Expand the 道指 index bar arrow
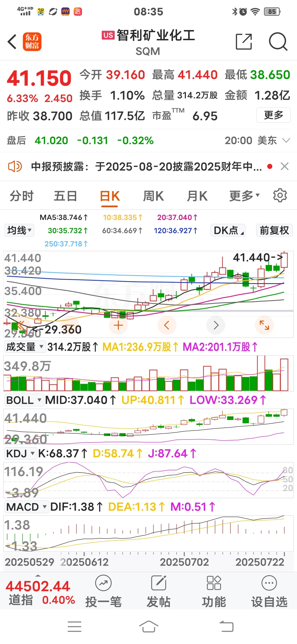Viewport: 297px width, 644px height. [x=38, y=575]
